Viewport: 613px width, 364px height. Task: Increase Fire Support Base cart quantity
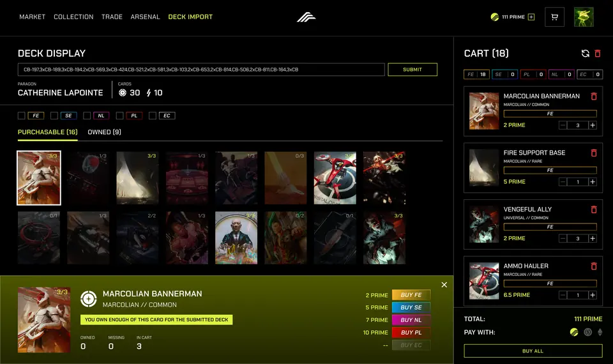(x=593, y=182)
